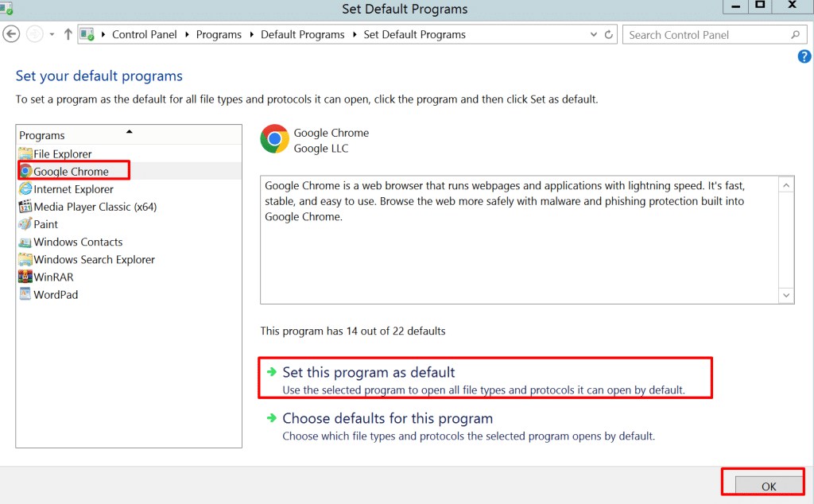Image resolution: width=814 pixels, height=504 pixels.
Task: Open the Control Panel breadcrumb item
Action: coord(145,34)
